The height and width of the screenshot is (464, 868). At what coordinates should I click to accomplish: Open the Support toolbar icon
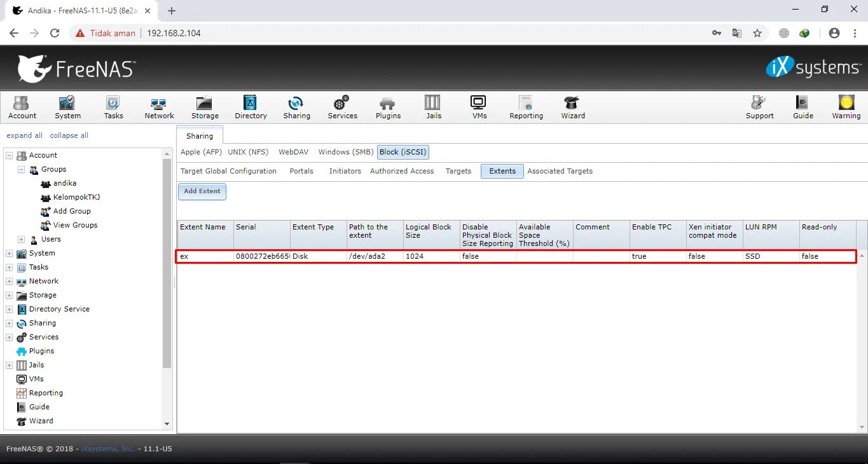(759, 107)
